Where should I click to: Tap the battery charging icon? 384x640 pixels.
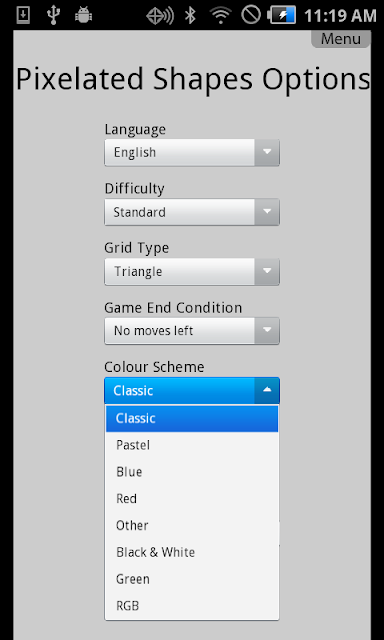click(x=282, y=16)
